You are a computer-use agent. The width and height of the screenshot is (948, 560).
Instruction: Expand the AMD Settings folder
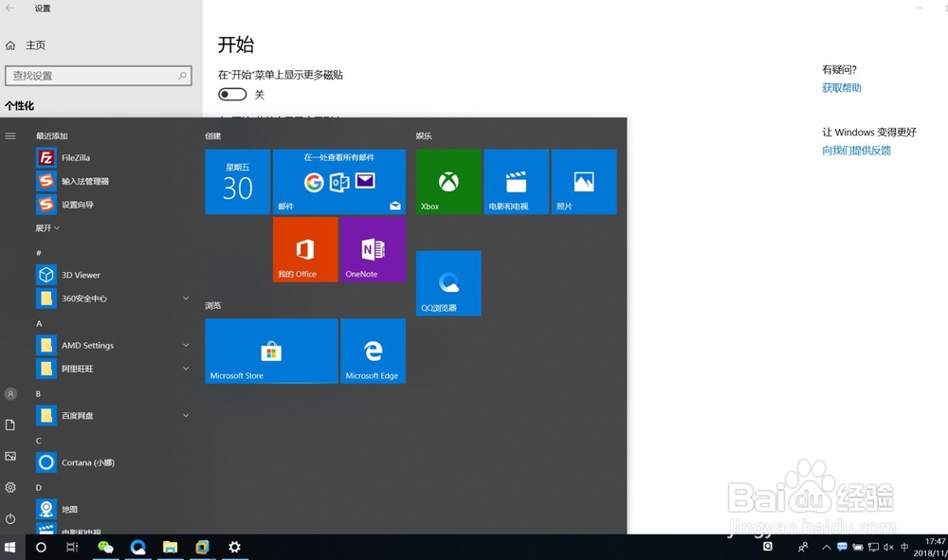(x=112, y=346)
